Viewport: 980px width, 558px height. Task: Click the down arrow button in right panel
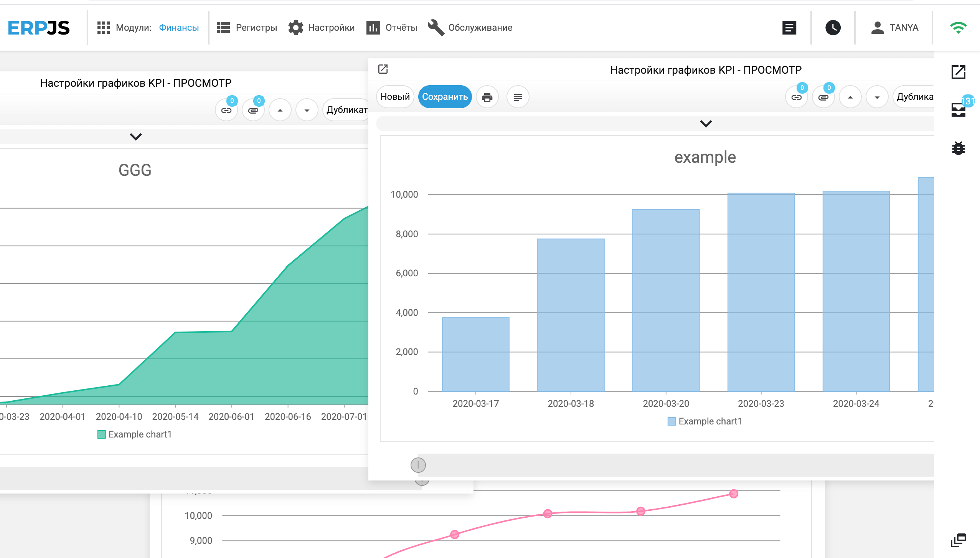click(x=877, y=97)
